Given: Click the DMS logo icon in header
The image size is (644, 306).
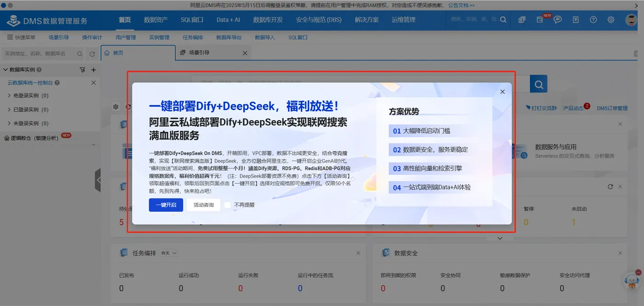Looking at the screenshot, I should (x=14, y=20).
